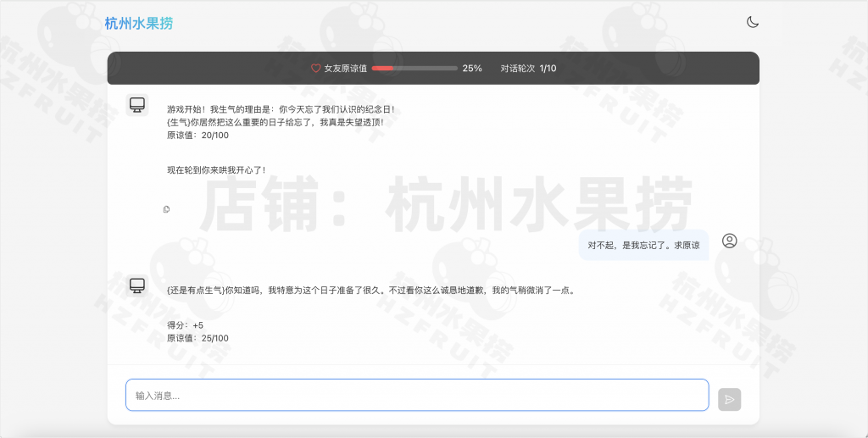Viewport: 868px width, 438px height.
Task: Click the heart icon beside 女友原谅值
Action: tap(316, 69)
